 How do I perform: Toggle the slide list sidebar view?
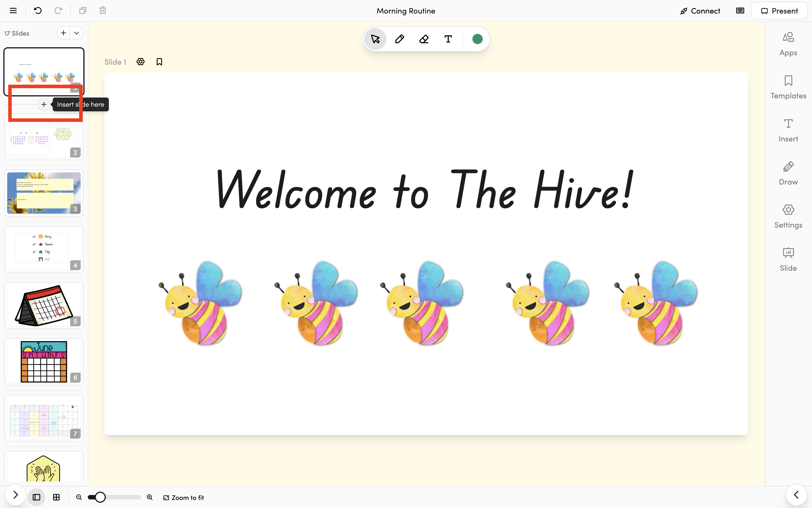[36, 497]
